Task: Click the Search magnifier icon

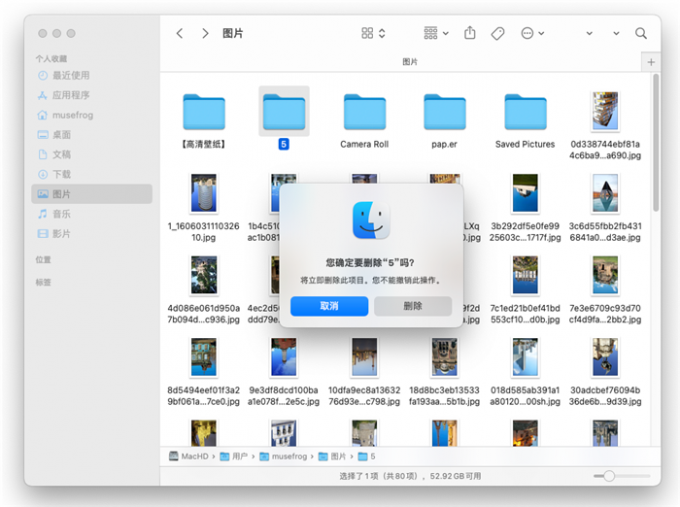Action: [641, 33]
